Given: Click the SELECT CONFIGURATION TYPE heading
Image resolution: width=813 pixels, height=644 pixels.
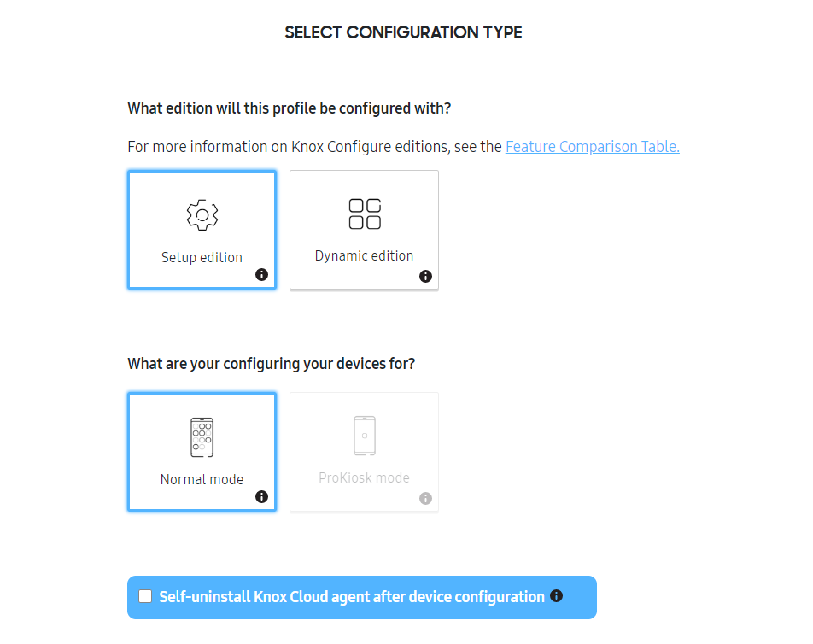Looking at the screenshot, I should [402, 32].
